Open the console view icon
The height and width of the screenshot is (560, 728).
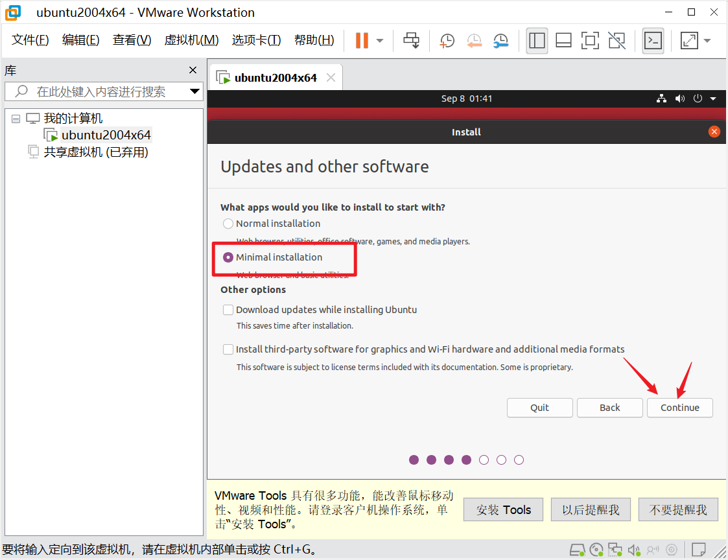pos(653,41)
